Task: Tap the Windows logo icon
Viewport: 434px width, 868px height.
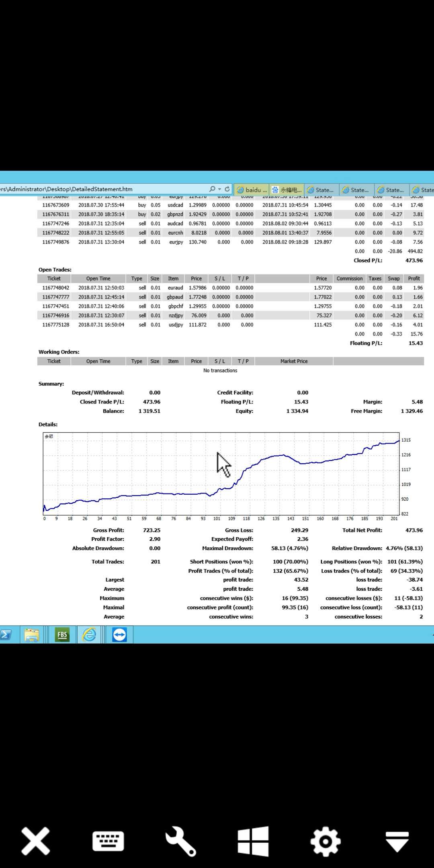Action: point(253,841)
